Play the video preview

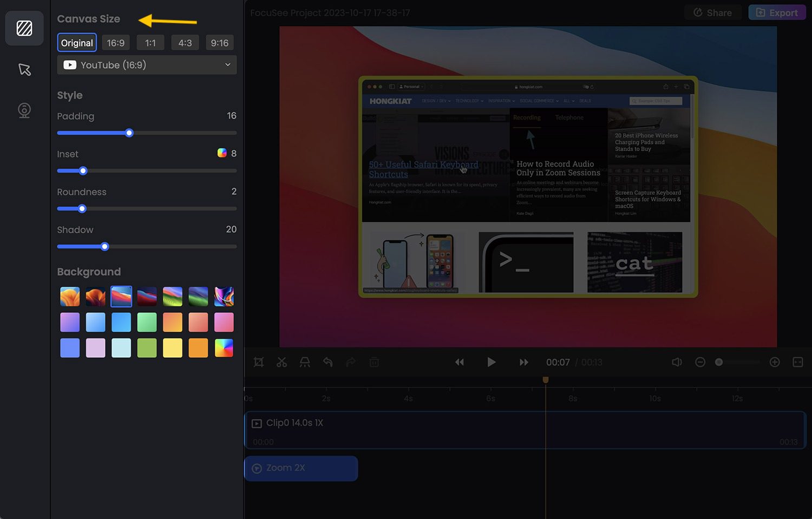click(491, 362)
